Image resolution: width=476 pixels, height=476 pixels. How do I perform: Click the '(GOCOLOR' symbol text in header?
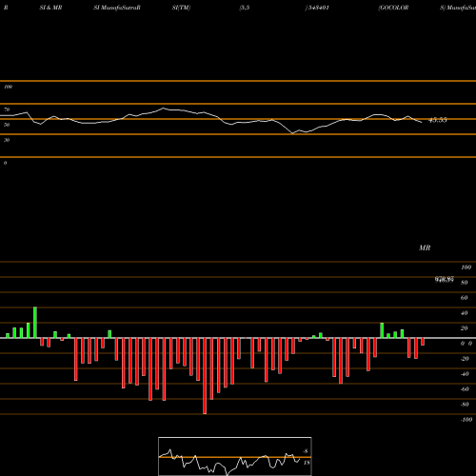393,8
